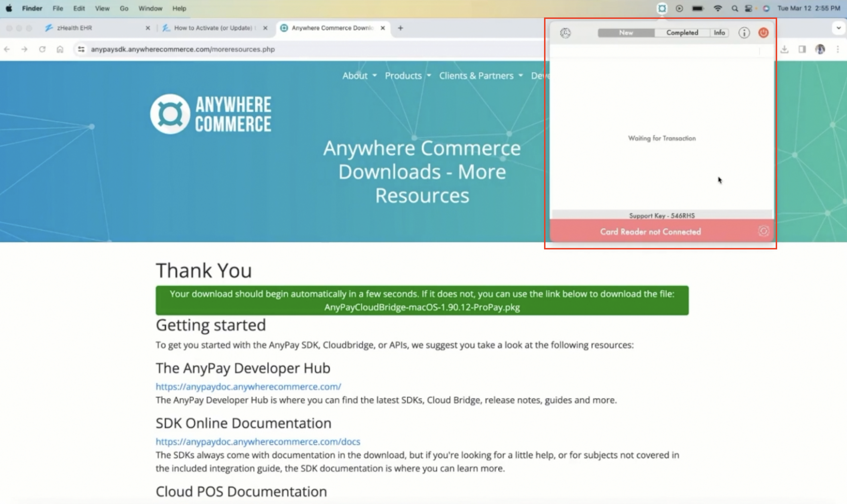Open the AnyPay Cloud Bridge menu bar icon

[x=662, y=9]
